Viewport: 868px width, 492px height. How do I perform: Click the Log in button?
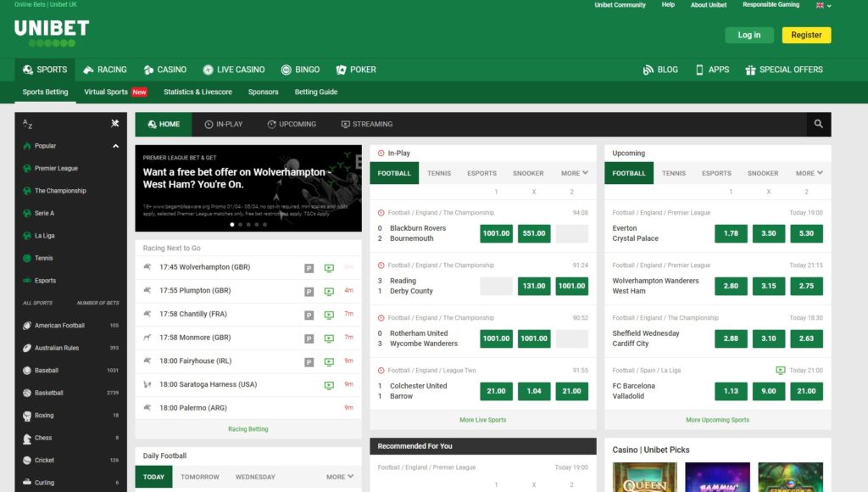749,35
